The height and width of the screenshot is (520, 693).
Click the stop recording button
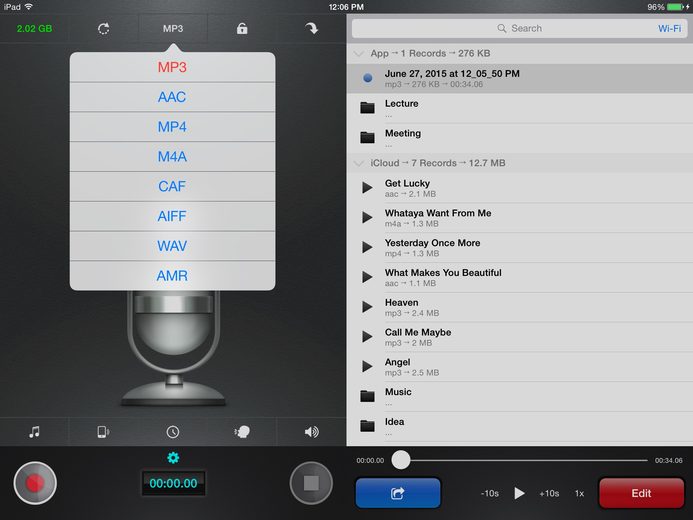tap(311, 483)
